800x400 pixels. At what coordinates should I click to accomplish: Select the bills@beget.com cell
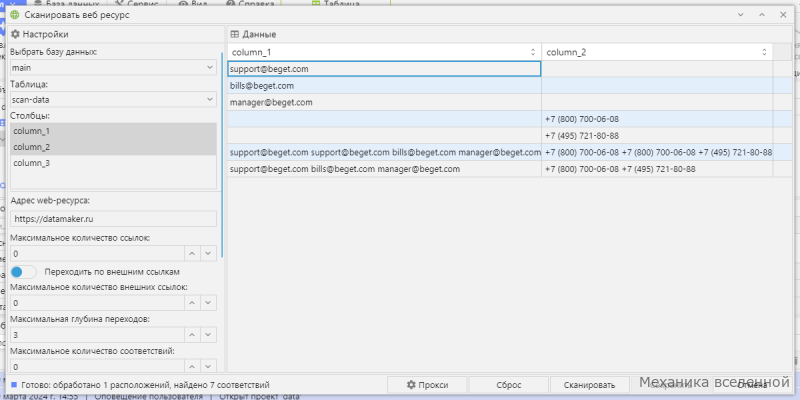pyautogui.click(x=384, y=86)
